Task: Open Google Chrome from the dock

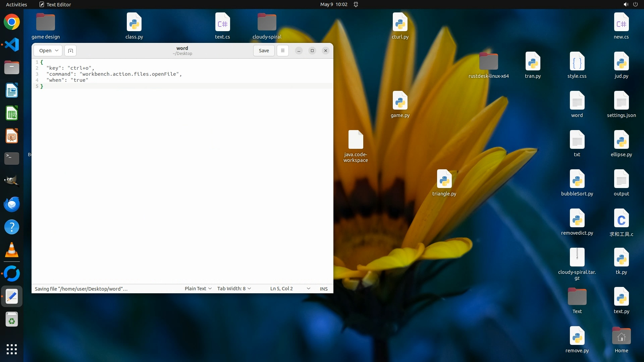Action: click(12, 22)
